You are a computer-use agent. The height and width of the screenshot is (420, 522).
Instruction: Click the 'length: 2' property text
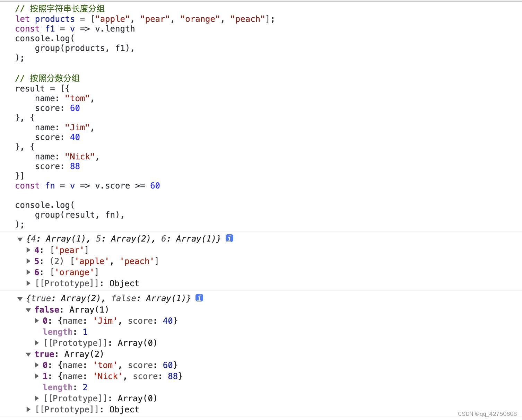click(65, 387)
